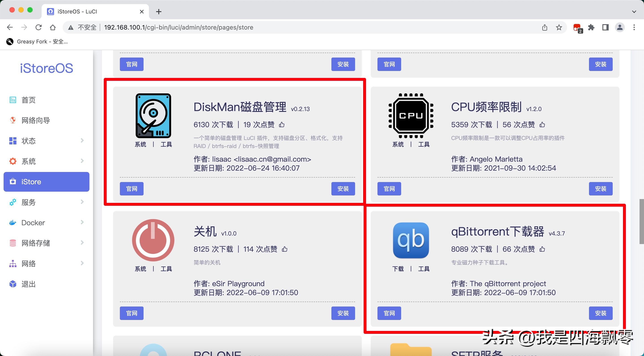Click the qBittorrent下载器 title

498,231
